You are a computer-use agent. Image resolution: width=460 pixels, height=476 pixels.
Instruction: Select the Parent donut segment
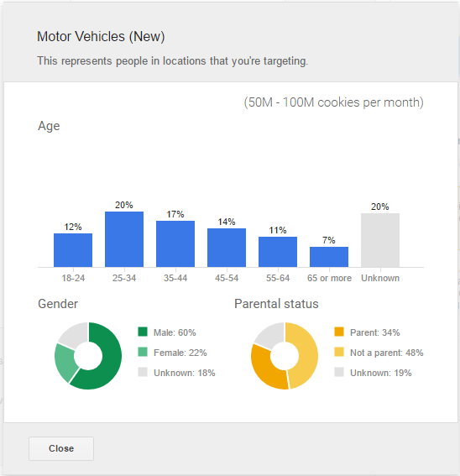pos(264,370)
